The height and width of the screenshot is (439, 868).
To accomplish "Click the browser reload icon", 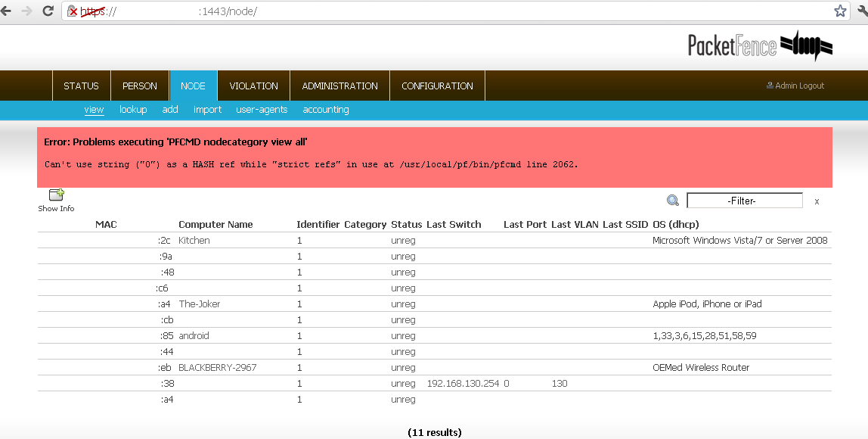I will [x=48, y=11].
